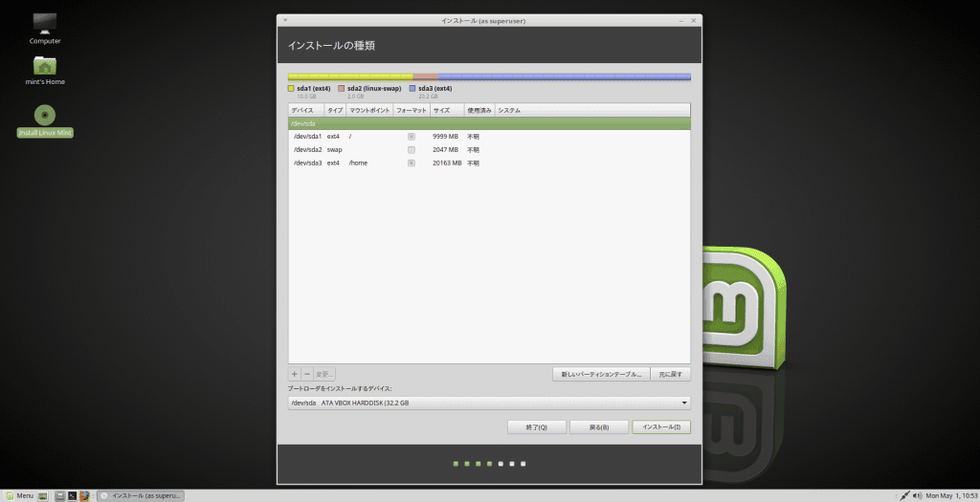This screenshot has width=980, height=502.
Task: Click the panel clock Mon May 1
Action: click(951, 495)
